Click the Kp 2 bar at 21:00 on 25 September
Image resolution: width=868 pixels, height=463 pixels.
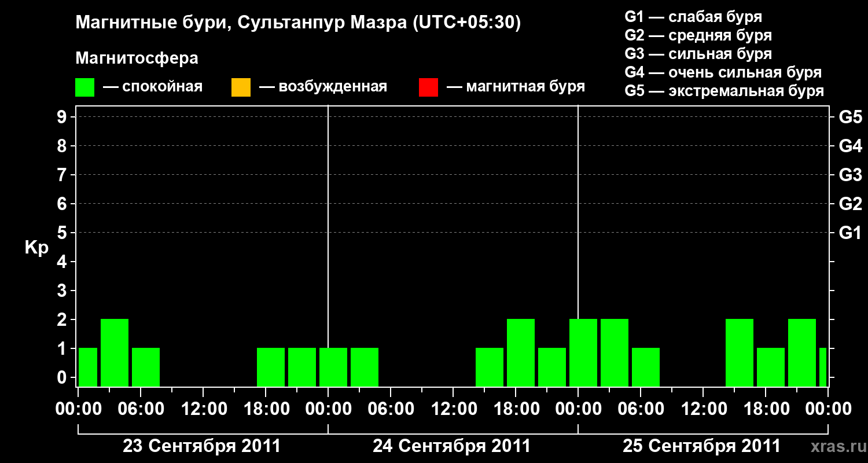802,352
